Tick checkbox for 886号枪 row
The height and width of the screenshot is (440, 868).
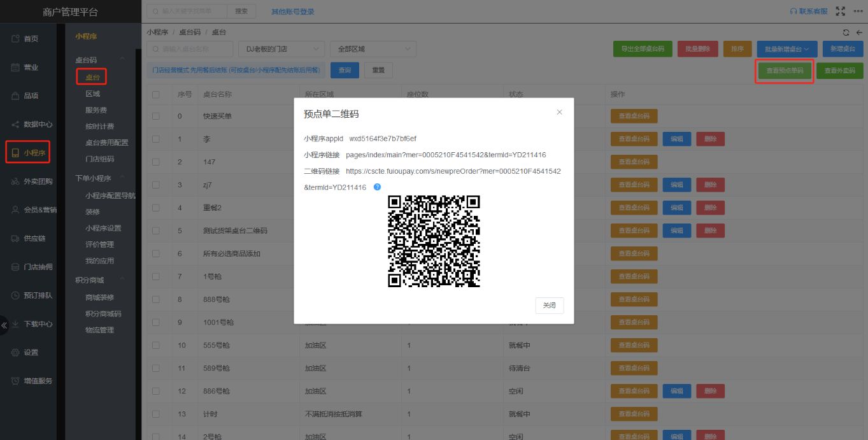[156, 391]
